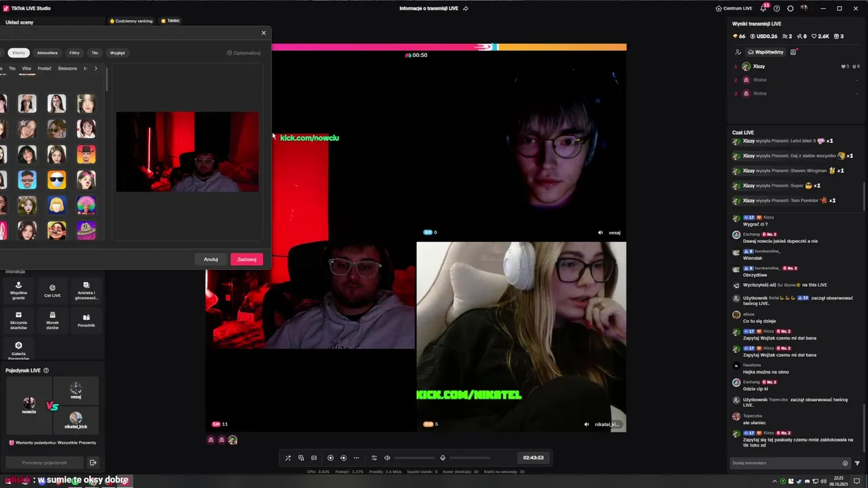Click the Windows taskbar clock
The image size is (868, 488).
click(x=837, y=481)
